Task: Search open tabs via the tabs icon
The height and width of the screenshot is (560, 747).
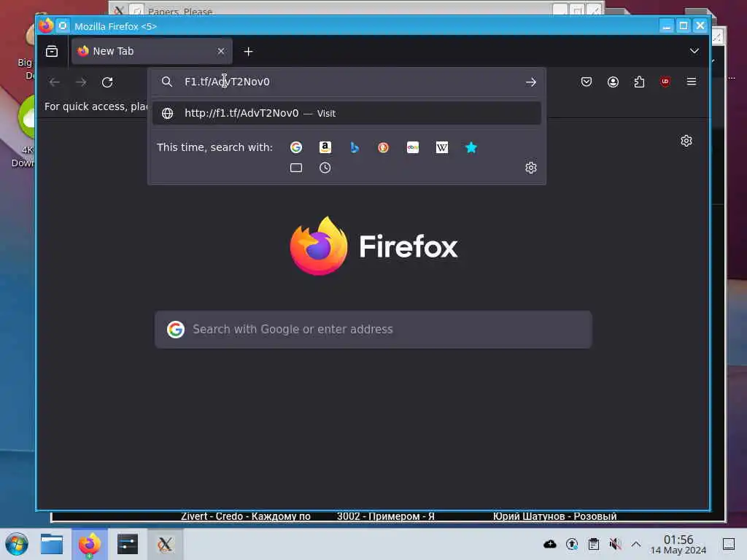Action: [x=296, y=168]
